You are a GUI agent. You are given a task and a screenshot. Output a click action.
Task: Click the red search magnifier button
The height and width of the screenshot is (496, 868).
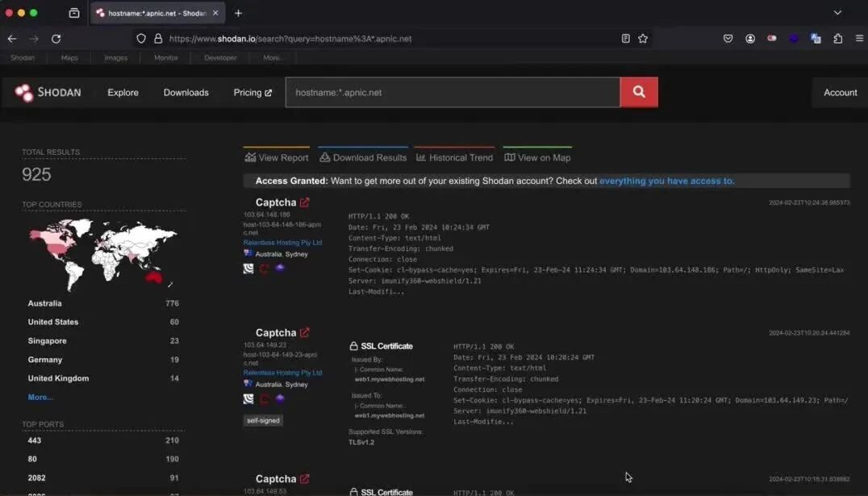(639, 92)
